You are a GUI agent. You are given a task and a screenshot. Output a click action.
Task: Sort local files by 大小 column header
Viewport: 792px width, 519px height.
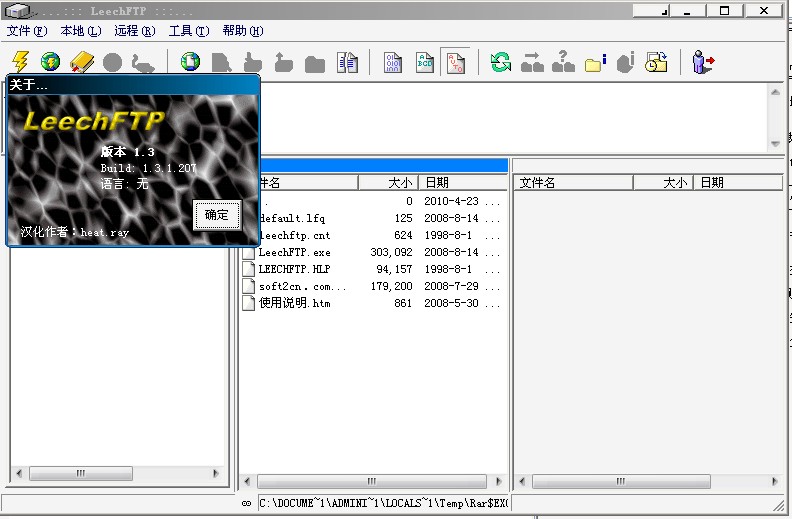point(387,183)
